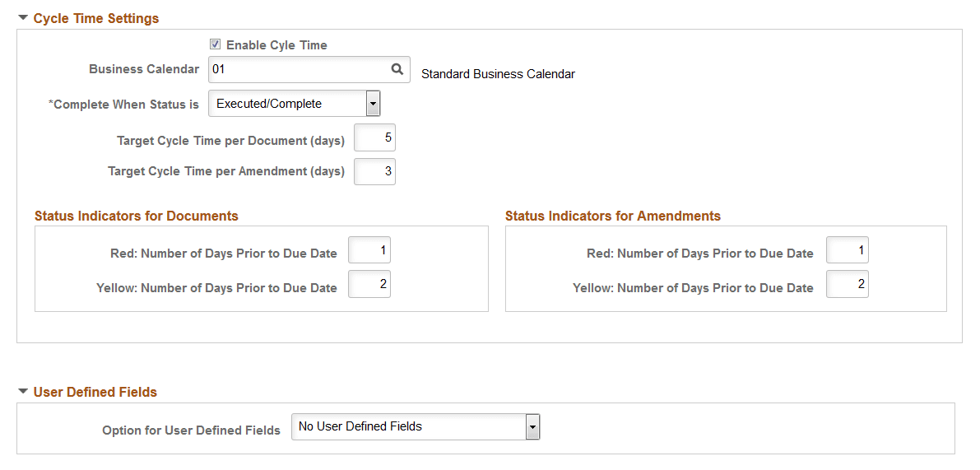
Task: Click the Standard Business Calendar description text
Action: [x=498, y=74]
